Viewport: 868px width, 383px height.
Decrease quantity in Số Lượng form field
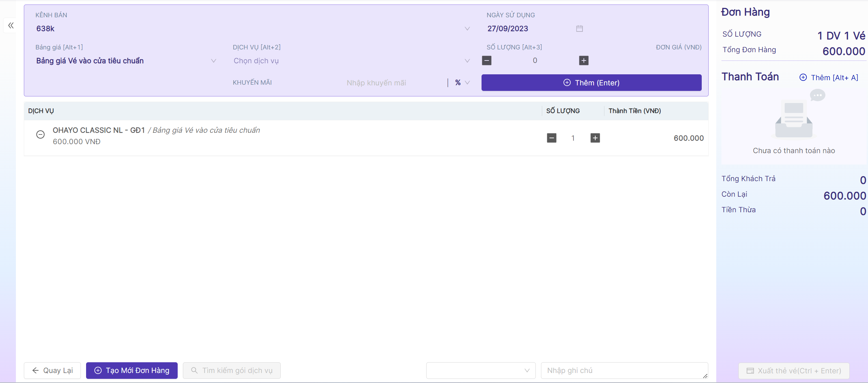486,60
